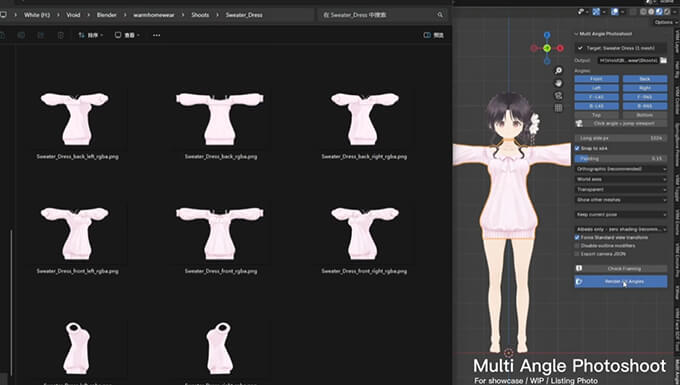The width and height of the screenshot is (680, 385).
Task: Toggle X-ray icon in Blender header
Action: [634, 12]
